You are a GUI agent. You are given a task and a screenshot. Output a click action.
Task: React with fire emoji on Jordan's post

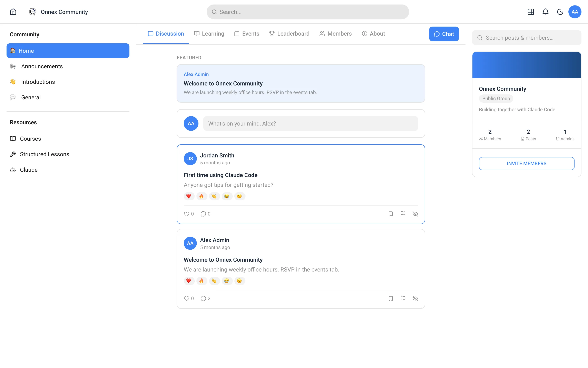pyautogui.click(x=202, y=196)
